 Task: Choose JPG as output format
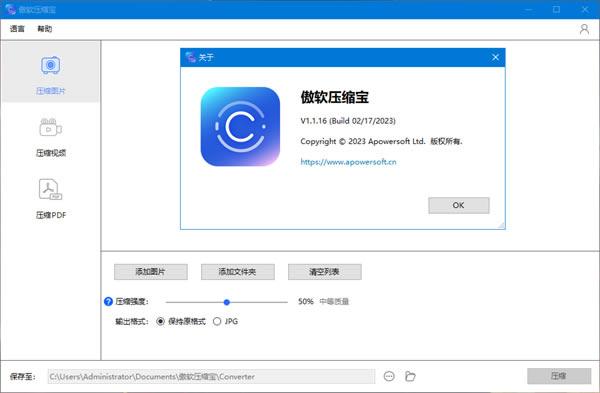225,321
